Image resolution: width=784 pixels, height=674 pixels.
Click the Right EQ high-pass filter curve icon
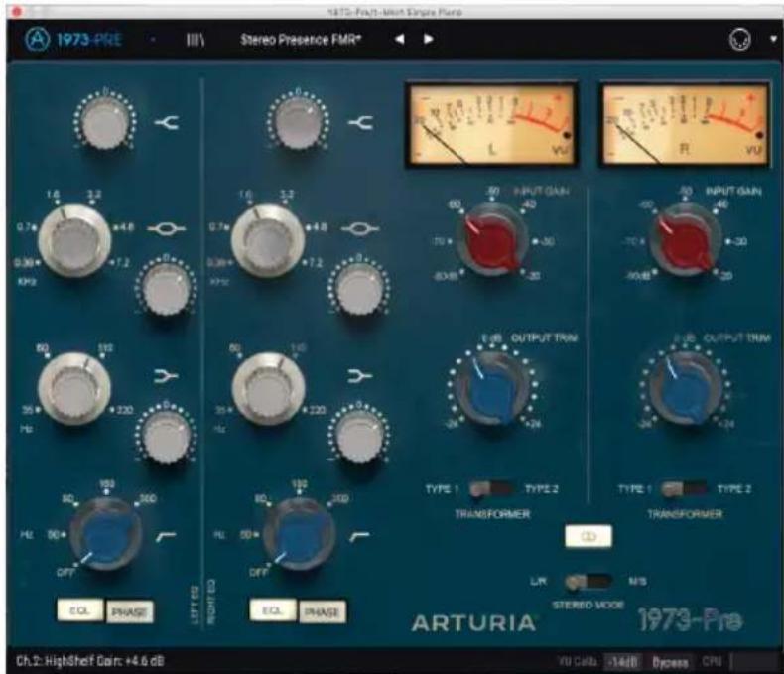[359, 536]
